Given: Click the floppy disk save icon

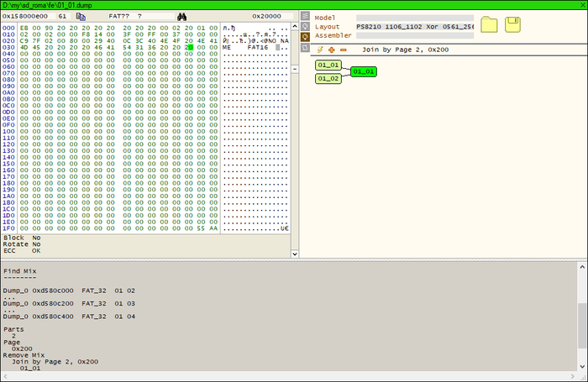Looking at the screenshot, I should [x=512, y=25].
